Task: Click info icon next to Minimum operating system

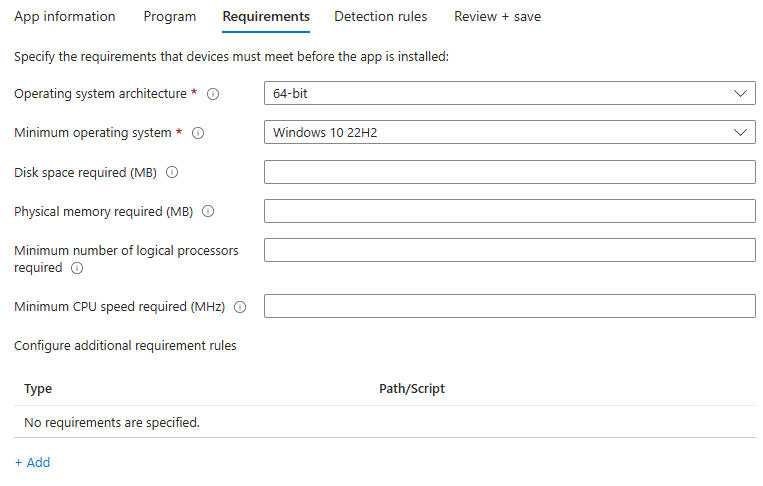Action: (198, 133)
